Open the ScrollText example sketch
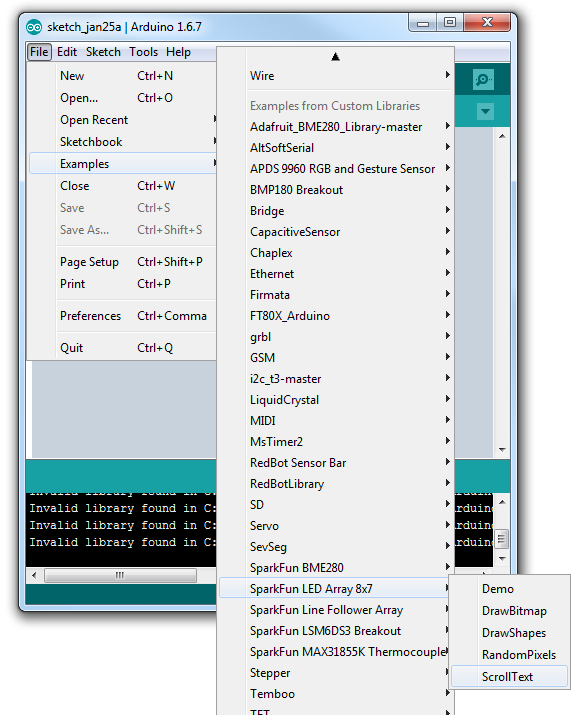This screenshot has width=581, height=715. pyautogui.click(x=509, y=676)
